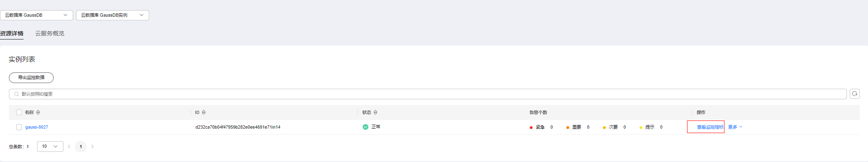Tick the checkbox for gauss-8027
This screenshot has width=868, height=162.
click(19, 127)
